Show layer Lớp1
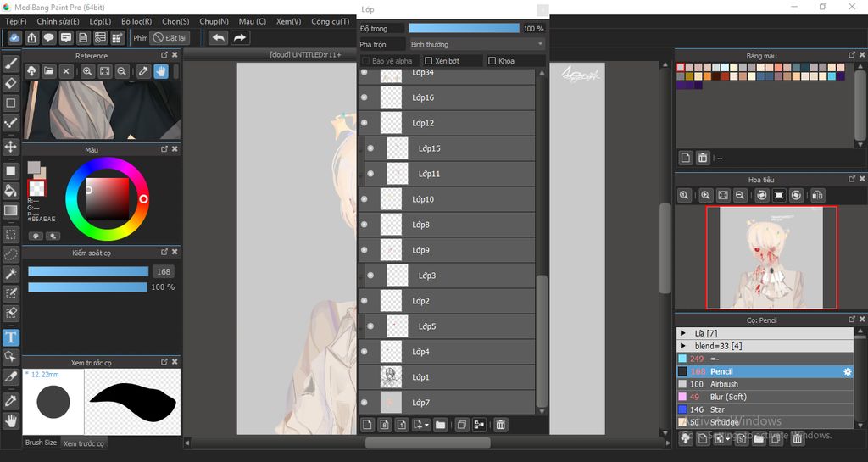 point(364,377)
